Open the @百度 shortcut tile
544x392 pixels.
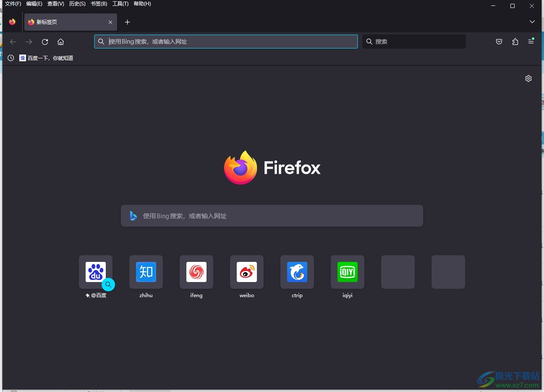96,272
